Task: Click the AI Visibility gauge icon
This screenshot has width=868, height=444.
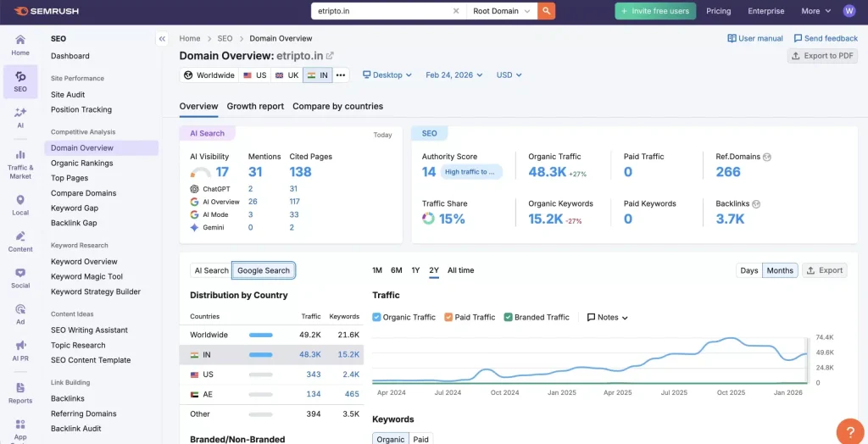Action: click(200, 173)
